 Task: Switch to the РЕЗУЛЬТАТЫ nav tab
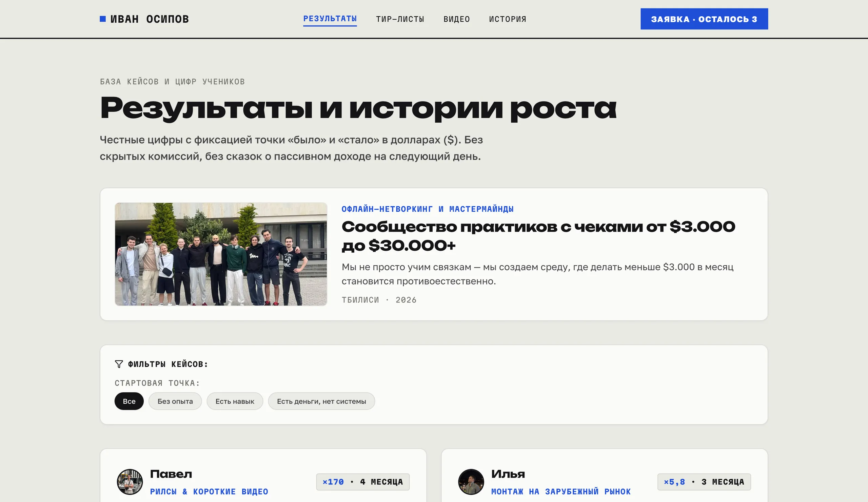pos(330,19)
